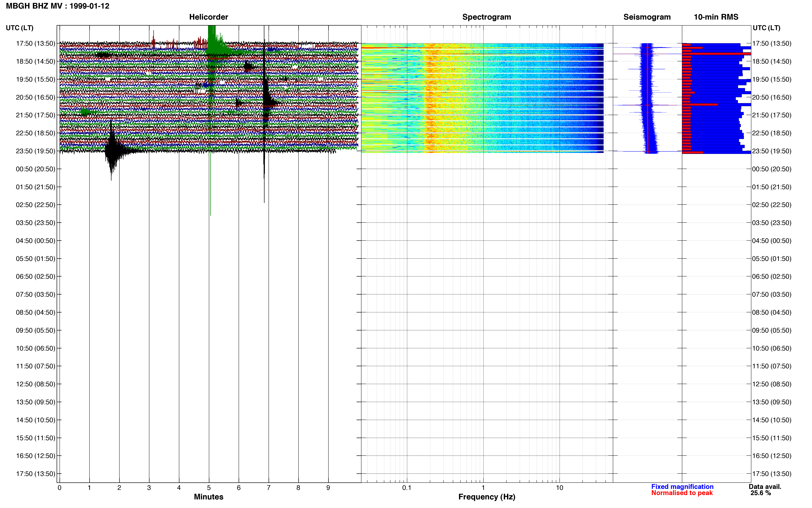Click the right '15:50 (11:50)' time label
This screenshot has width=812, height=508.
[772, 438]
